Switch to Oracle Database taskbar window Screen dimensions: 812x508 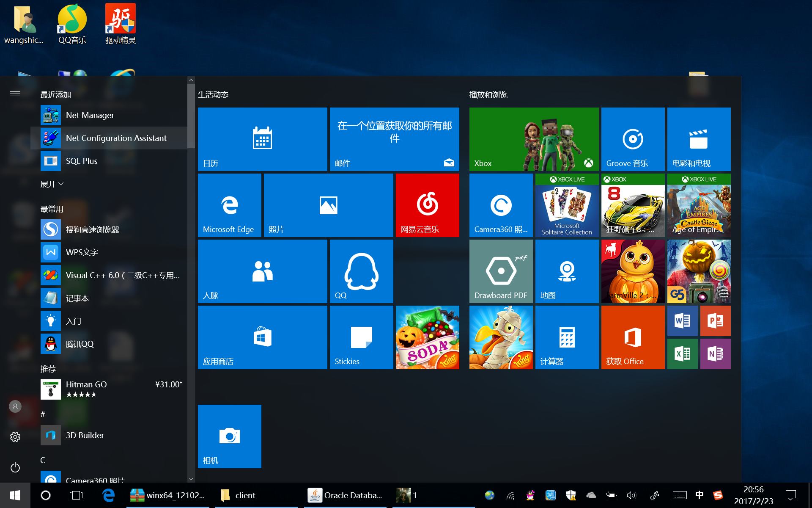click(345, 495)
